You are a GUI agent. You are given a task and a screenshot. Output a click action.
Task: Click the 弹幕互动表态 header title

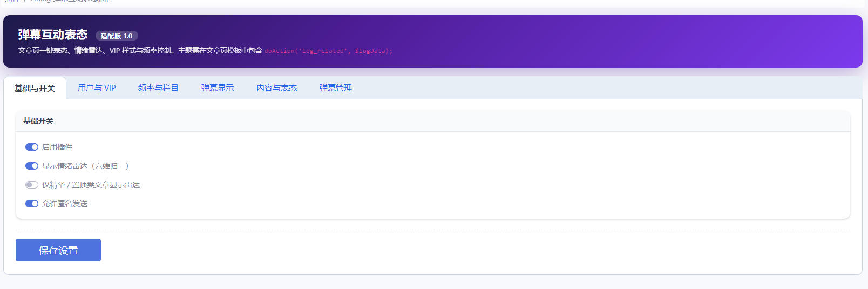[x=53, y=35]
